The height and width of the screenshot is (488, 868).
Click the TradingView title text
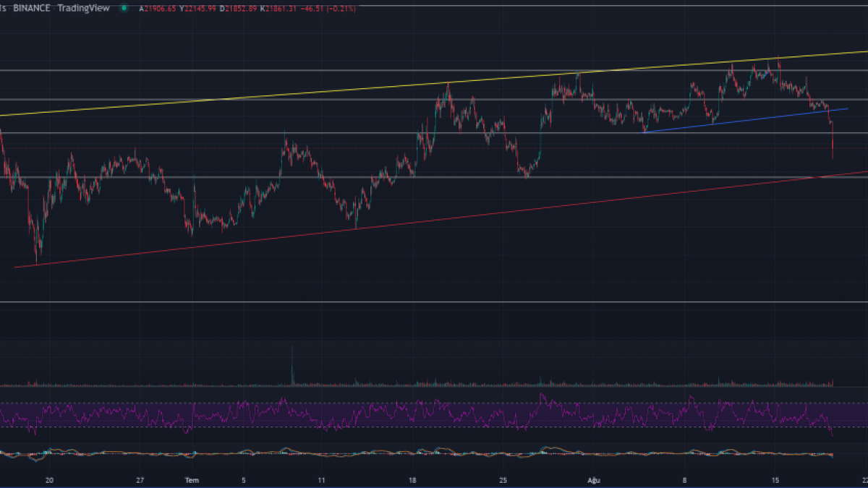[x=84, y=8]
